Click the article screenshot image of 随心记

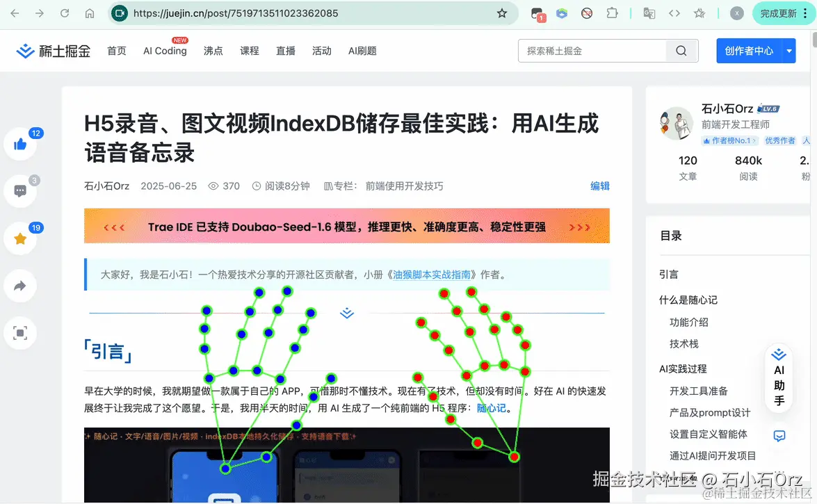click(x=346, y=466)
